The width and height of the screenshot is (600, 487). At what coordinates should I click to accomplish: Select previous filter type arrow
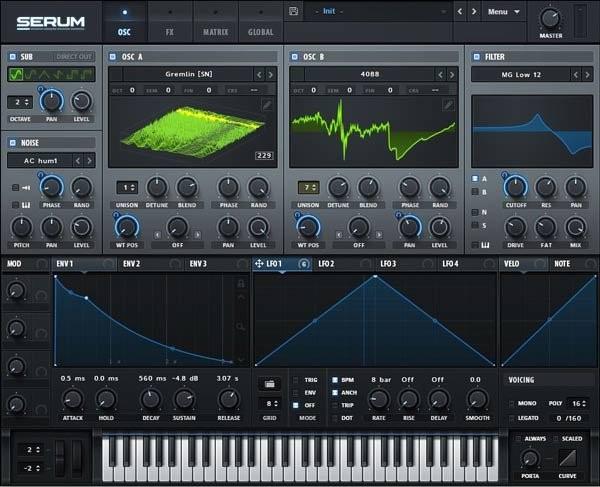(576, 75)
